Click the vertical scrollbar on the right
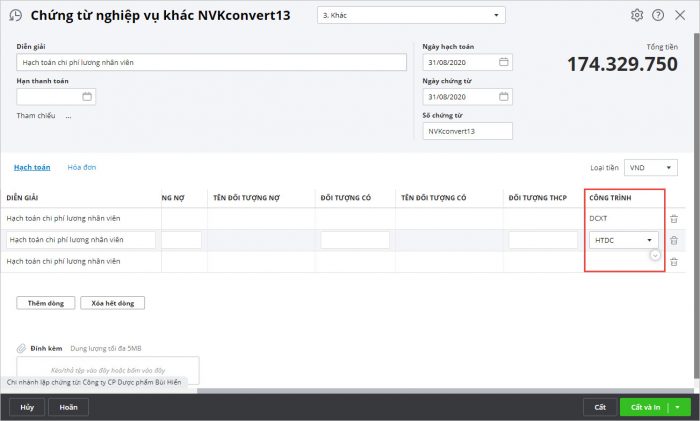This screenshot has width=700, height=421. tap(696, 205)
